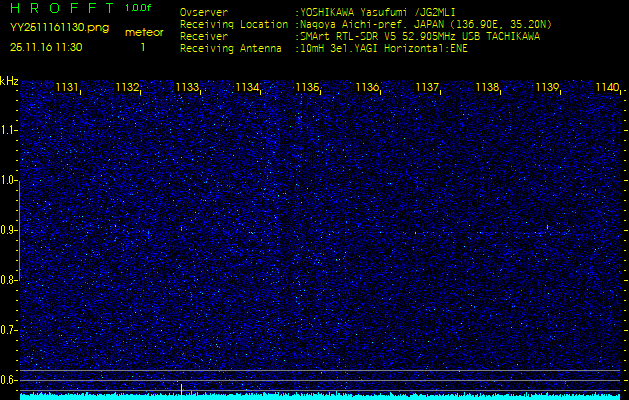Viewport: 629px width, 400px height.
Task: Click the 0.6 frequency axis label
Action: pyautogui.click(x=9, y=380)
